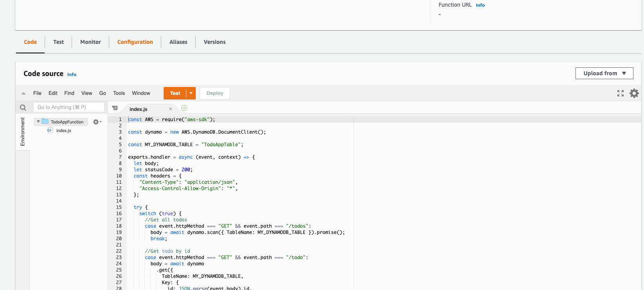Open the Tools menu
644x290 pixels.
119,93
